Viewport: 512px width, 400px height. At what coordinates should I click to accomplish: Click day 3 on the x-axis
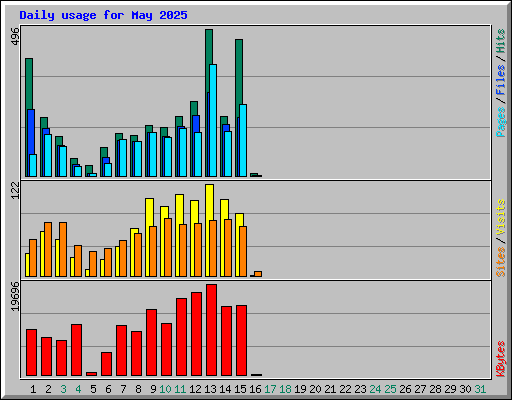(63, 389)
